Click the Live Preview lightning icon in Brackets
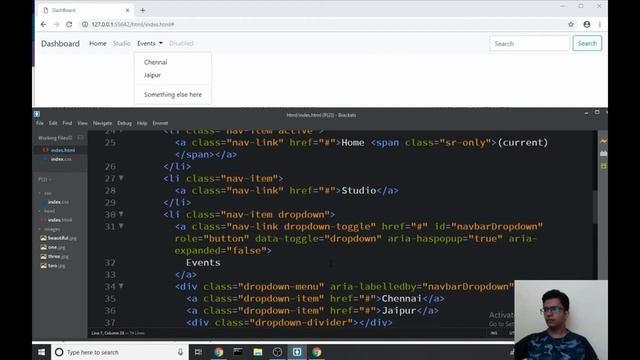The height and width of the screenshot is (360, 640). click(x=603, y=141)
